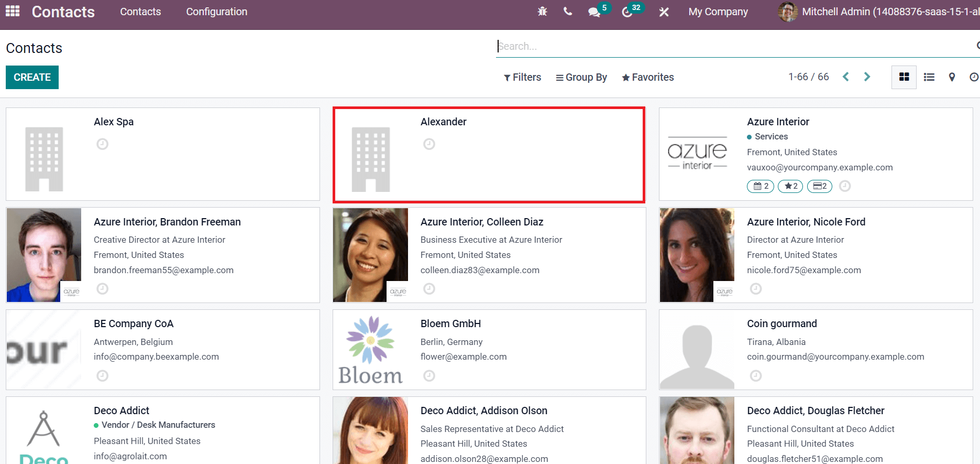Click Antwerpen, Belgium location text

(x=133, y=342)
